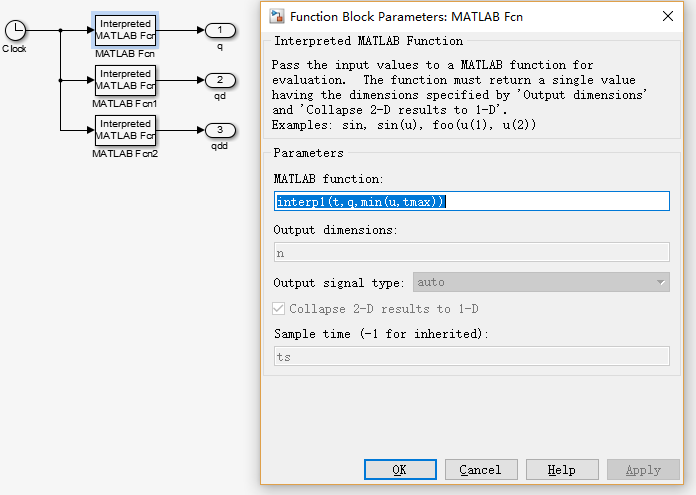696x495 pixels.
Task: Click the MATLAB function text field
Action: (x=471, y=201)
